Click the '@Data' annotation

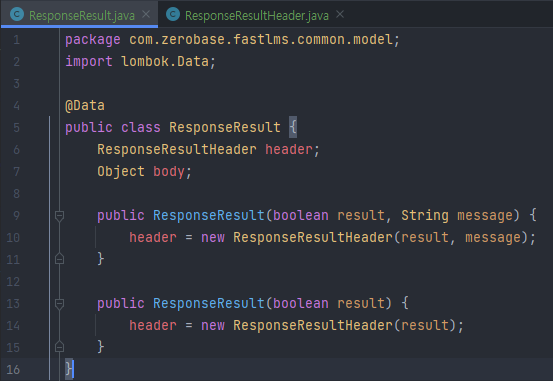pos(85,105)
